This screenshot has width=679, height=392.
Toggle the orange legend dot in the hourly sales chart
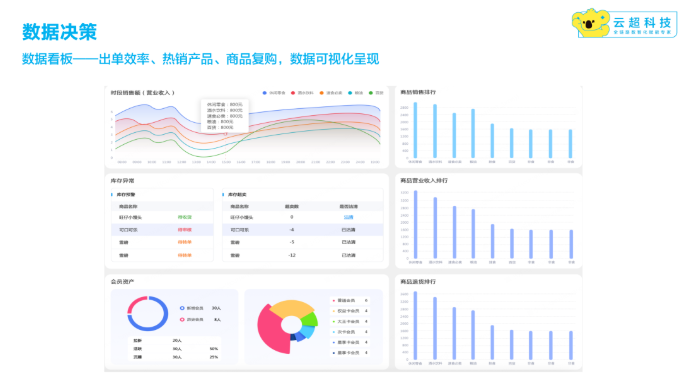[x=321, y=93]
